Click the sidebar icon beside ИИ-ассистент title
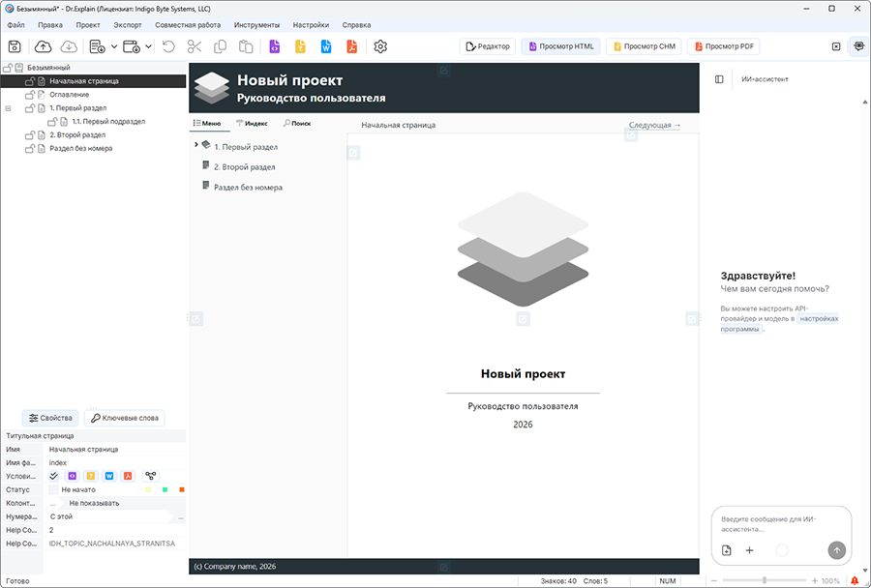Viewport: 871px width, 588px height. point(719,79)
